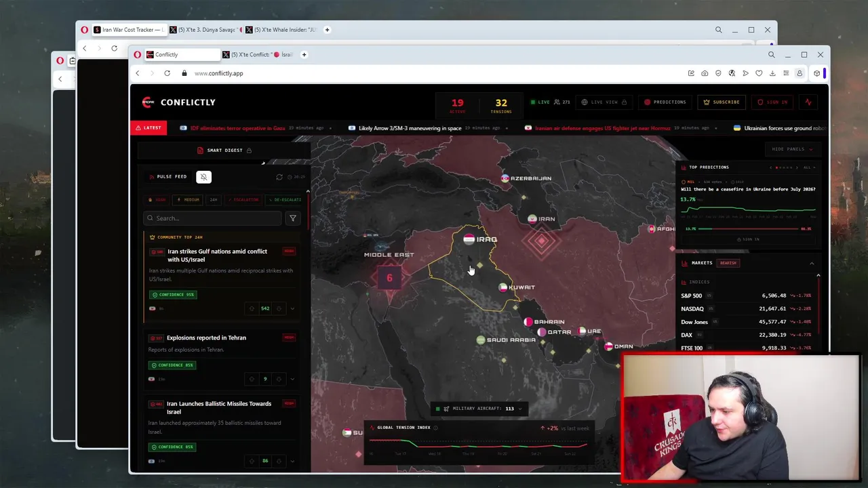Toggle the 24H time filter chip
The image size is (868, 488).
[214, 200]
